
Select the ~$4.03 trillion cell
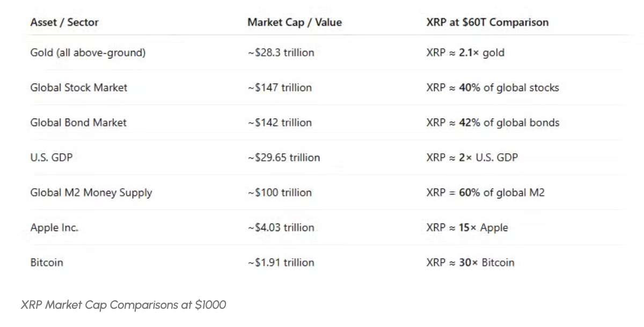281,227
